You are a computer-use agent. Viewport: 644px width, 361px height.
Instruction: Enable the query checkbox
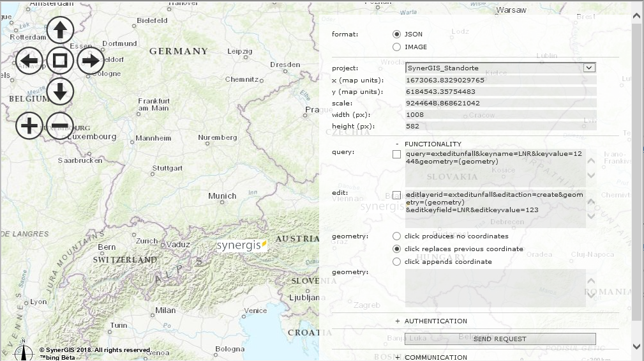coord(397,155)
